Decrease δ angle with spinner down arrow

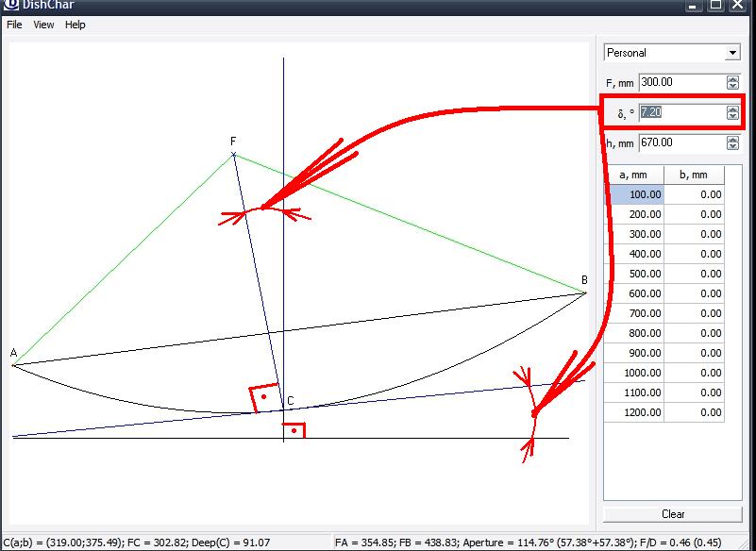coord(732,116)
